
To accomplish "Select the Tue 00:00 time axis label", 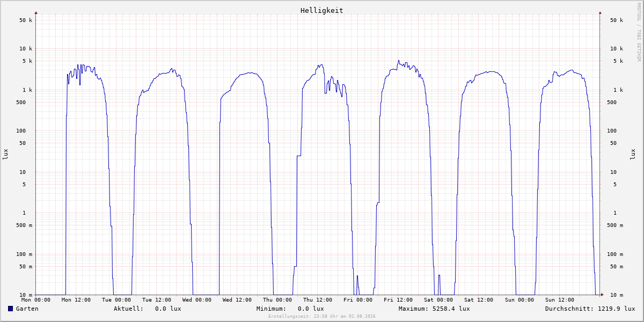I will coord(116,300).
